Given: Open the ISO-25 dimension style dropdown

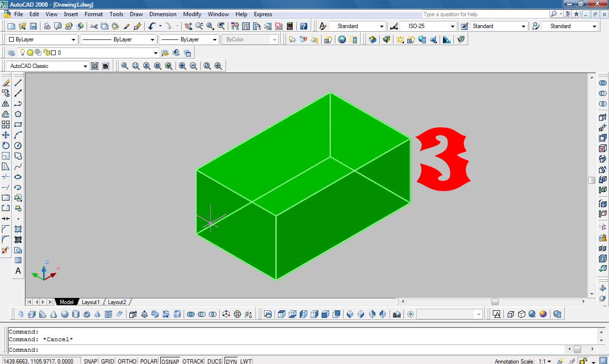Looking at the screenshot, I should 452,26.
